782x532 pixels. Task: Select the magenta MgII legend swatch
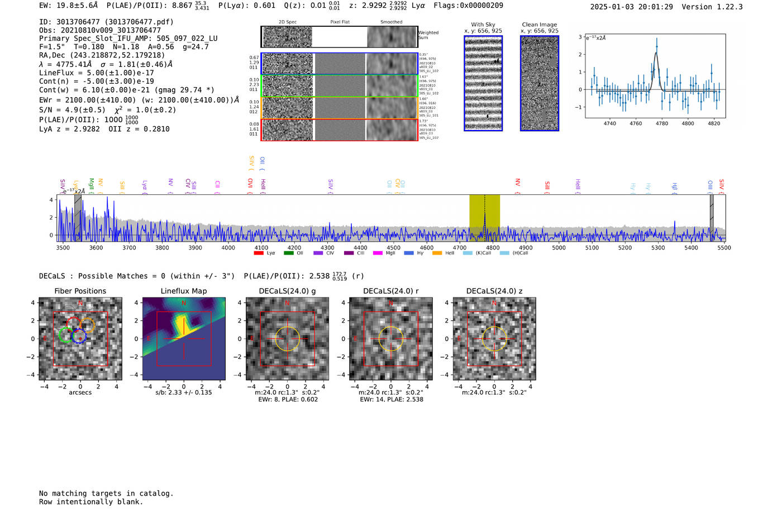pyautogui.click(x=378, y=253)
